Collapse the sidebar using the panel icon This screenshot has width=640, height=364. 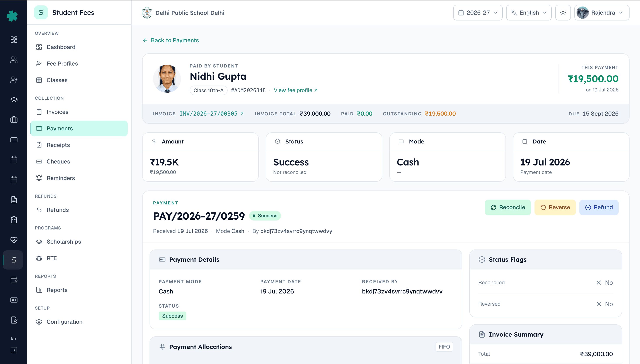click(x=14, y=350)
